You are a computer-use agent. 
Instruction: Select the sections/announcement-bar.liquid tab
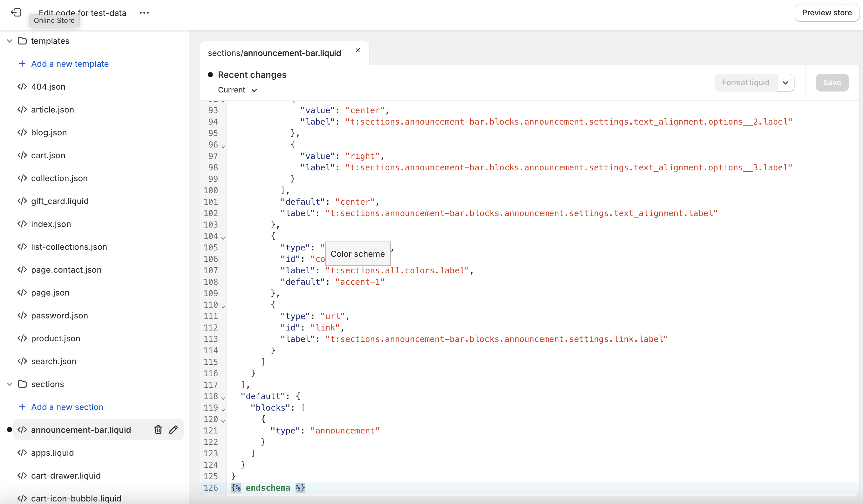pos(275,53)
